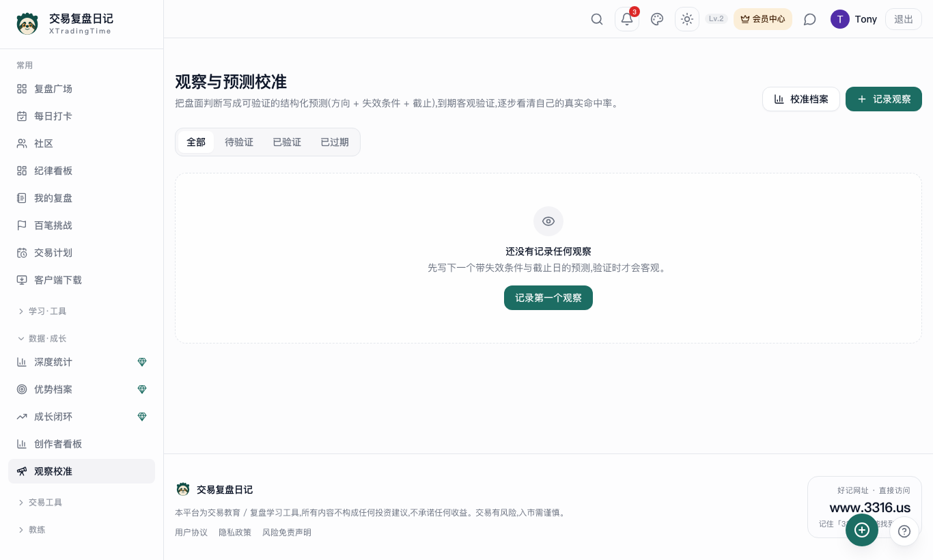Screen dimensions: 933x560
Task: Open the 用户协议 link
Action: coord(191,532)
